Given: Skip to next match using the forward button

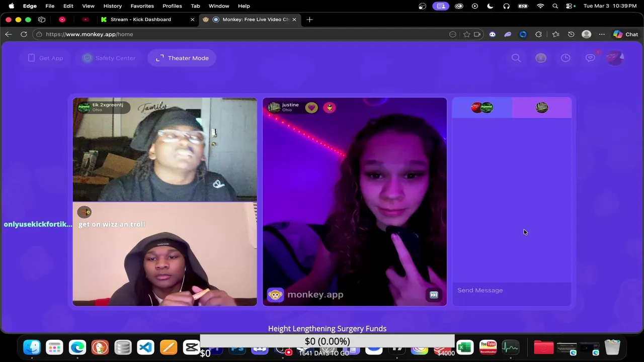Looking at the screenshot, I should click(434, 295).
